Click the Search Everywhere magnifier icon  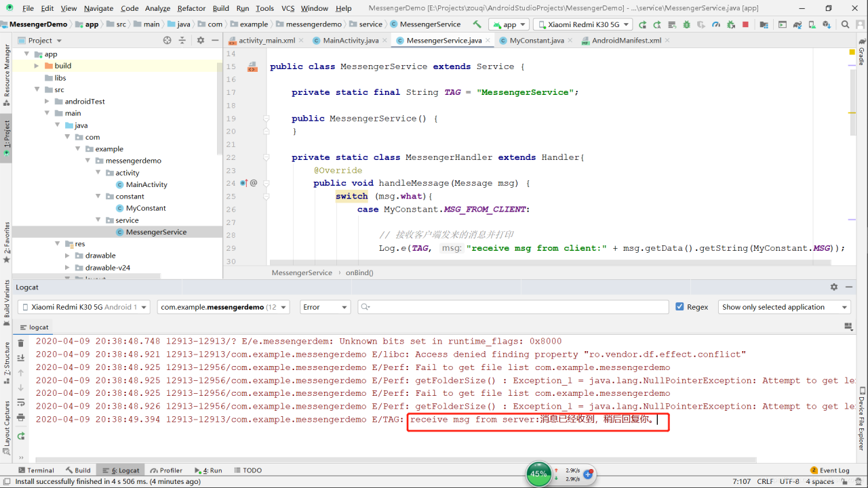846,24
